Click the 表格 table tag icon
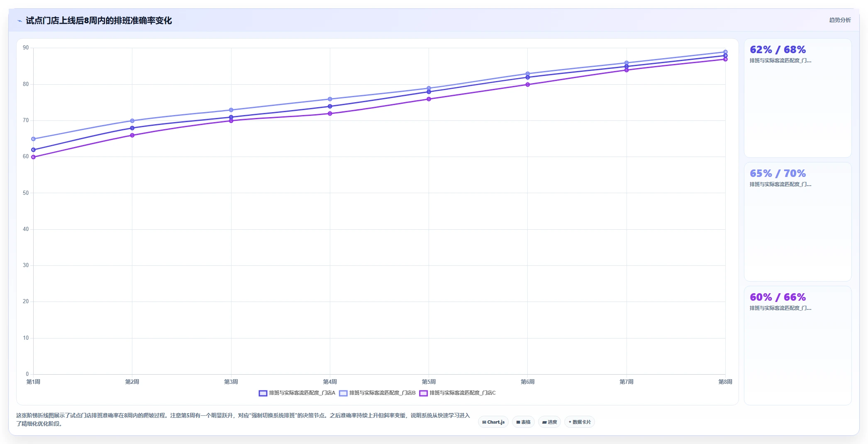The image size is (868, 444). (x=518, y=422)
